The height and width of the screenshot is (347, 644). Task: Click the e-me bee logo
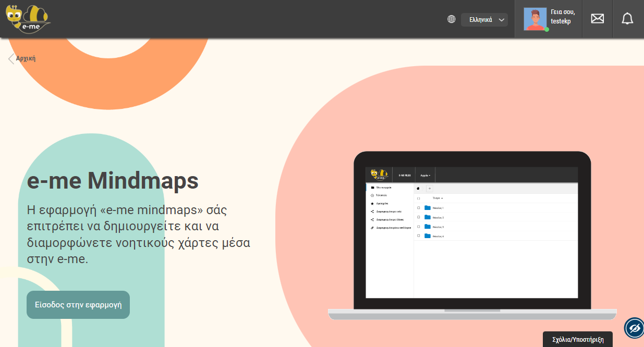pyautogui.click(x=28, y=19)
